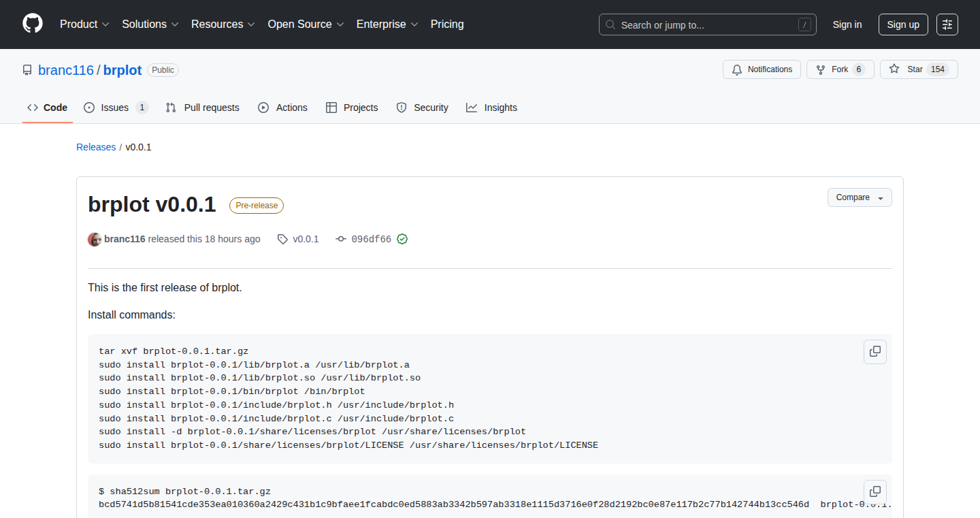Click the Notifications bell button
Image resolution: width=980 pixels, height=518 pixels.
[762, 69]
